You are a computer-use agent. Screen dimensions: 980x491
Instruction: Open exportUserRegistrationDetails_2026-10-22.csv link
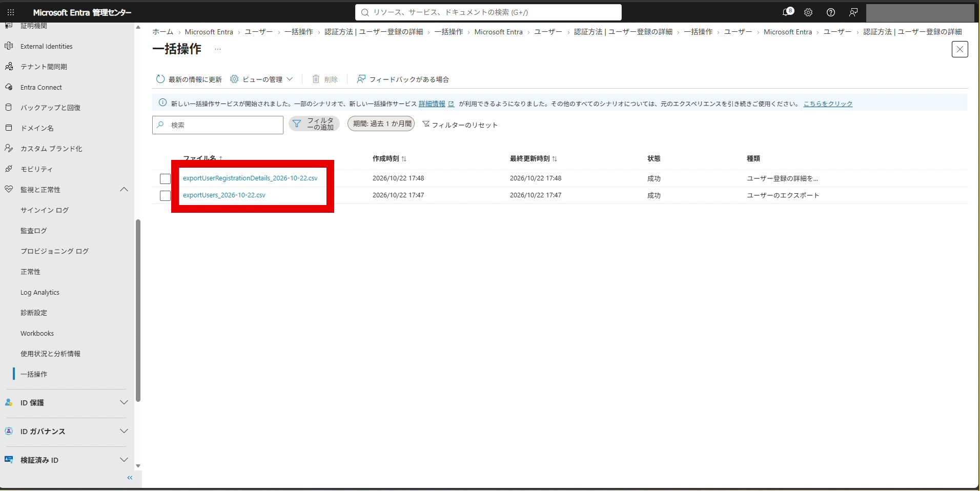(250, 178)
